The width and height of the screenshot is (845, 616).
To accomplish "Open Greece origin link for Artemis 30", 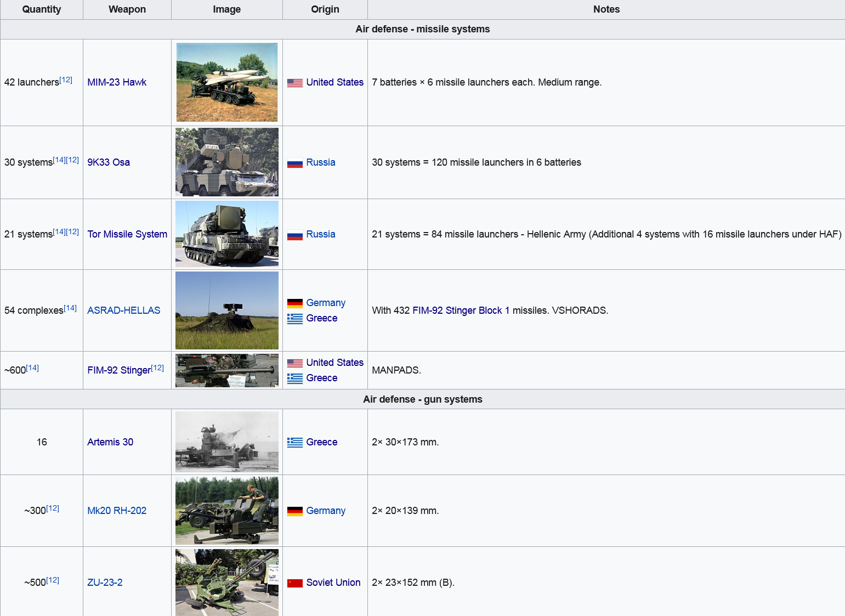I will click(322, 442).
